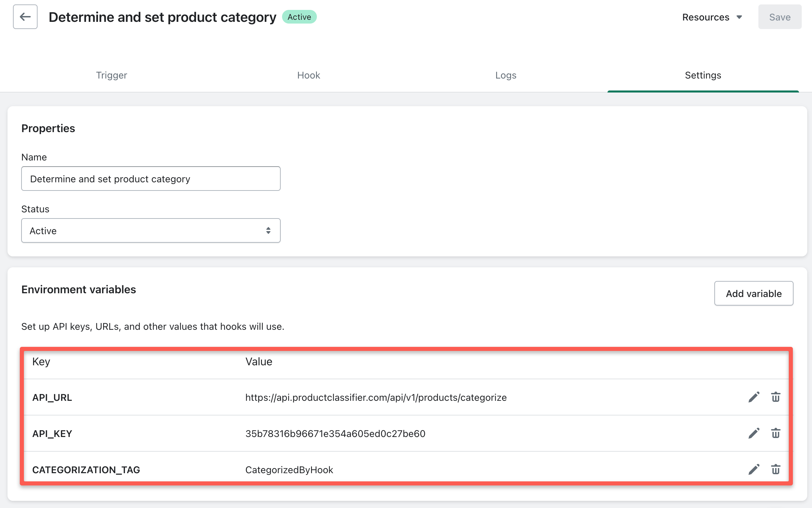Click the Save button
The image size is (812, 508).
pos(780,17)
